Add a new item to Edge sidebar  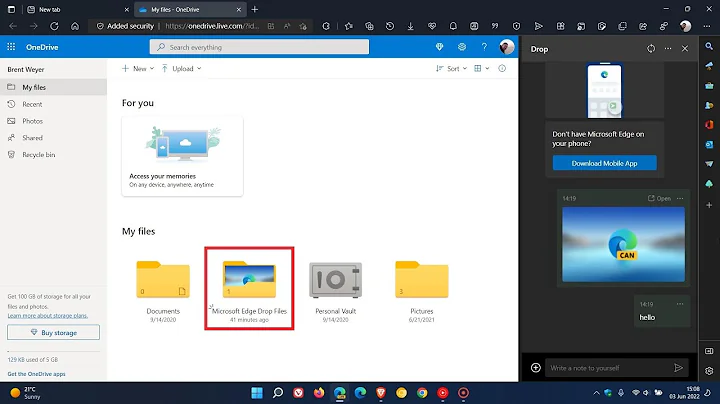pos(709,205)
